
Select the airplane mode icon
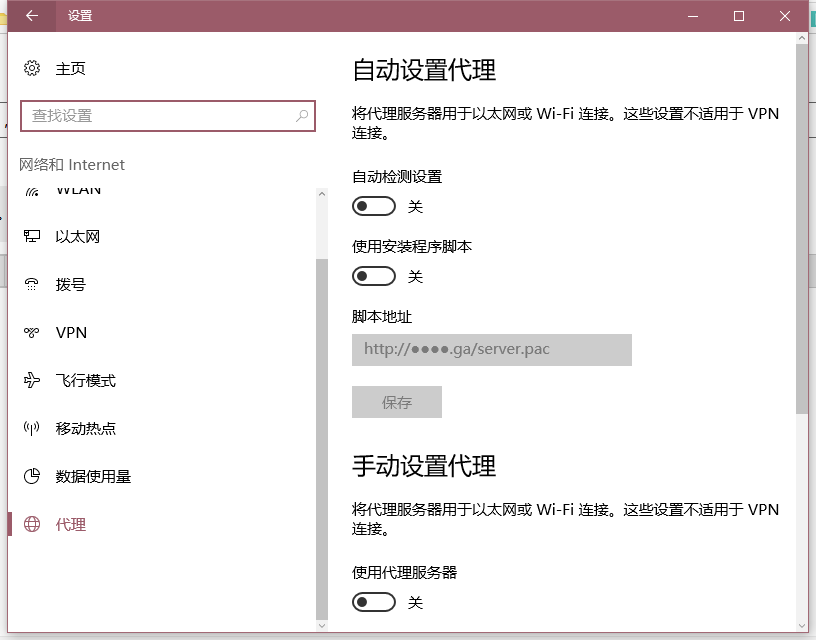32,380
